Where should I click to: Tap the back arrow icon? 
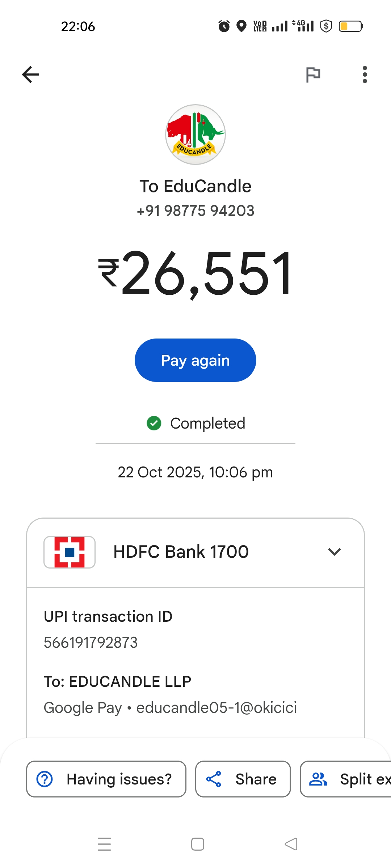(x=31, y=75)
